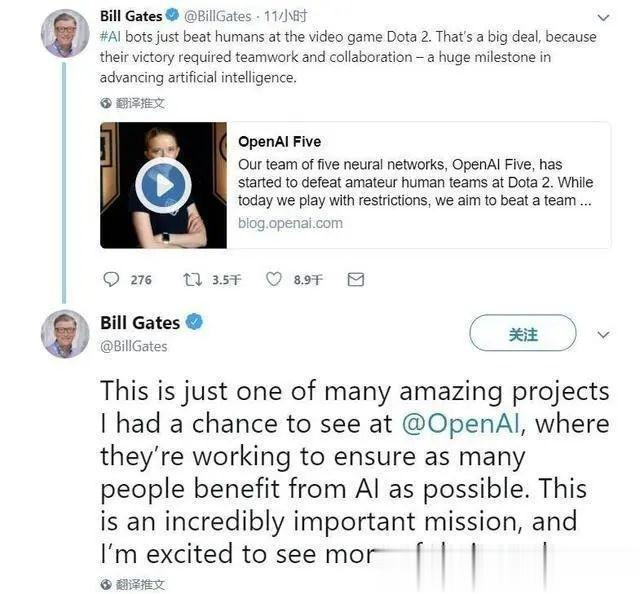The height and width of the screenshot is (594, 640).
Task: Translate the second tweet via 翻译推文
Action: [140, 584]
